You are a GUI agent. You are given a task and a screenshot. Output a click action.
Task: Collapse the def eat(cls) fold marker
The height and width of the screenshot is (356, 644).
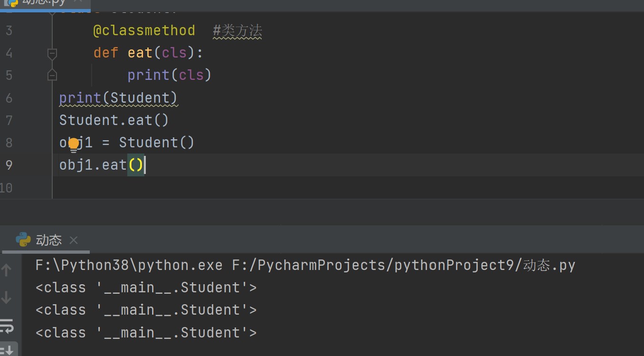coord(52,53)
